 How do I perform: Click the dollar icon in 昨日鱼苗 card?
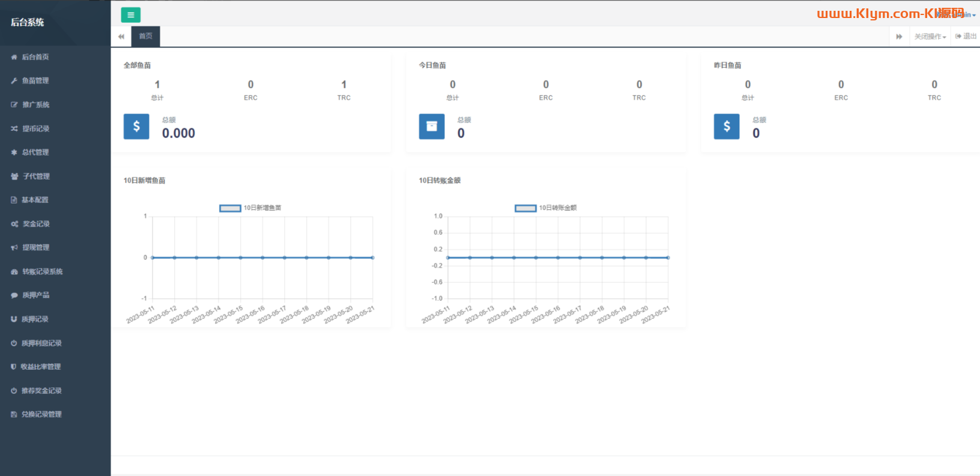click(x=727, y=127)
